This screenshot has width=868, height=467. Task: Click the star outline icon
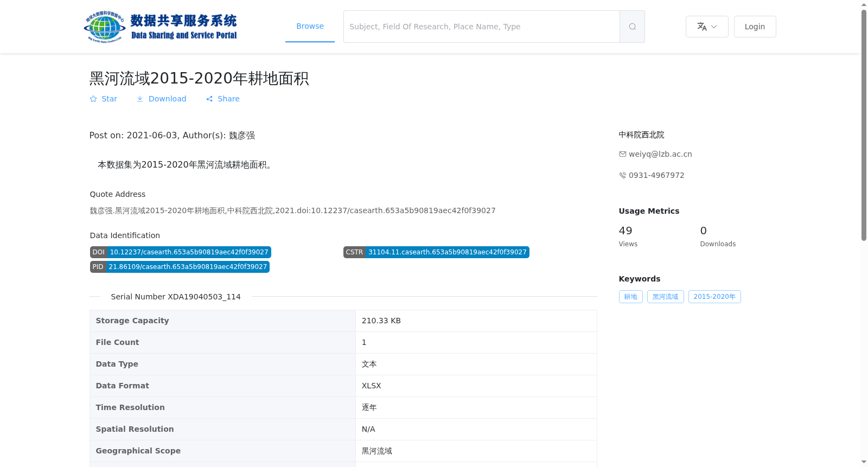tap(93, 99)
